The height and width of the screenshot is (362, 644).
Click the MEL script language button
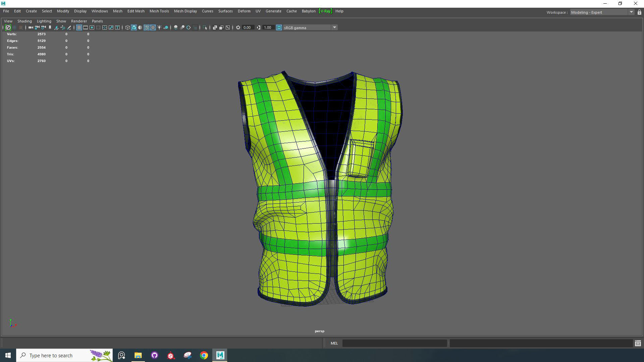pos(334,343)
